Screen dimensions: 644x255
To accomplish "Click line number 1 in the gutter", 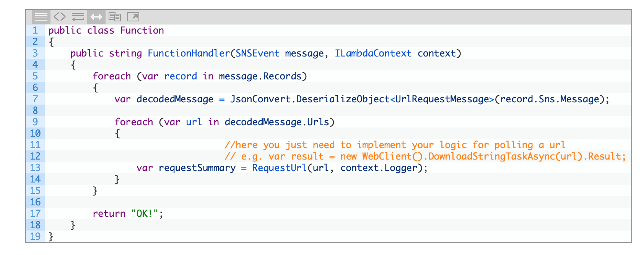I will [35, 31].
